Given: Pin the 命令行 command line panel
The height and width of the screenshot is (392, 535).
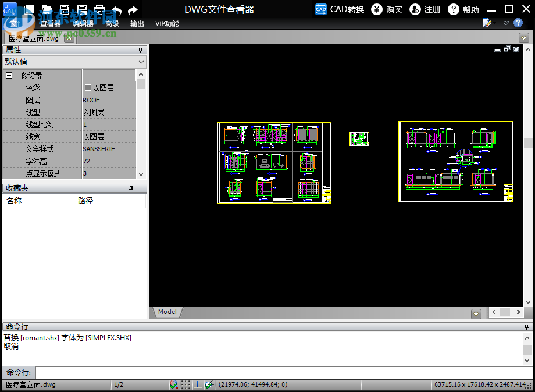Looking at the screenshot, I should pos(527,327).
